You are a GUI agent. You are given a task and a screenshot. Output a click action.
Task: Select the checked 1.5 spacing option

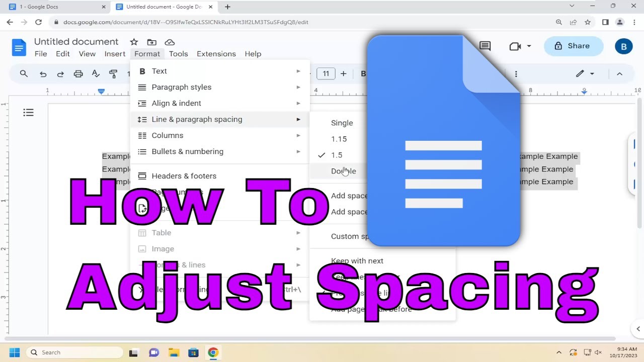337,155
